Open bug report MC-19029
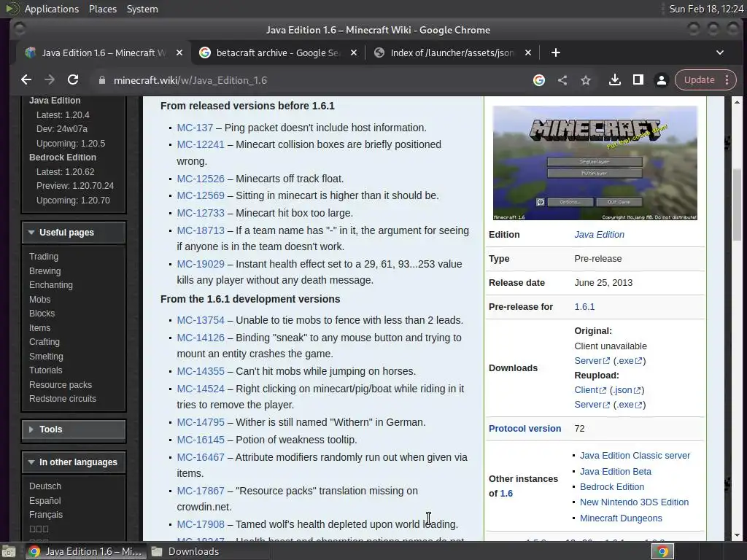The width and height of the screenshot is (747, 560). [x=201, y=264]
